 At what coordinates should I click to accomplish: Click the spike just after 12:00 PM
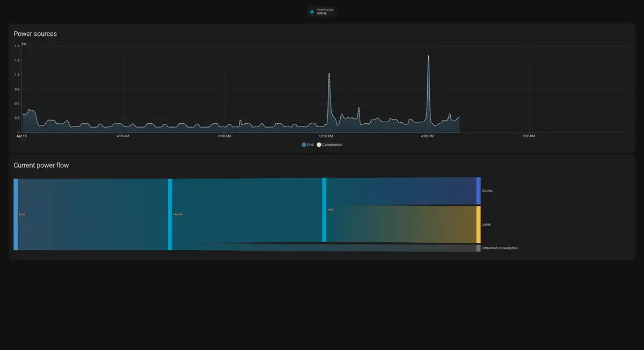click(x=329, y=74)
